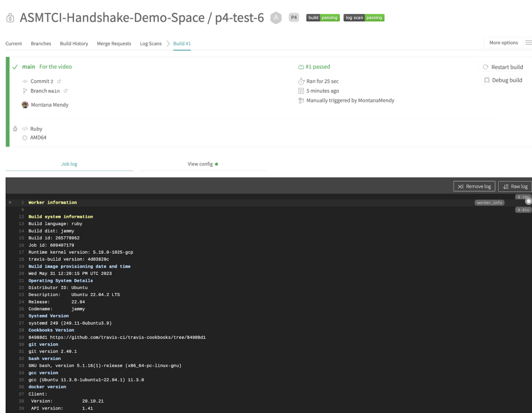Open the More options hamburger menu
This screenshot has width=532, height=413.
click(528, 43)
